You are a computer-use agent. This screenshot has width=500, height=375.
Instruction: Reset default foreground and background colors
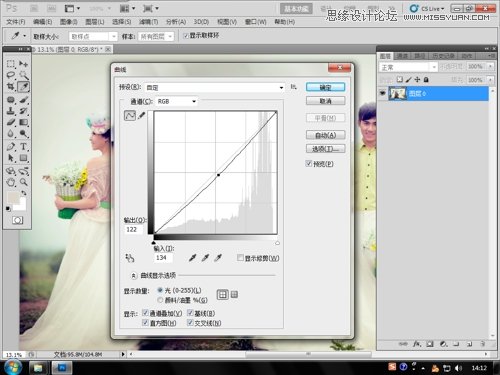[x=8, y=209]
